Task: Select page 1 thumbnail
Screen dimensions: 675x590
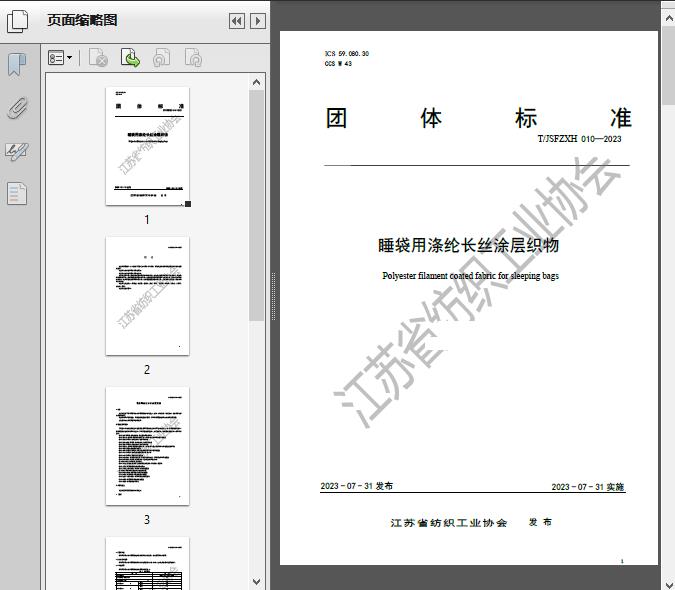Action: coord(147,146)
